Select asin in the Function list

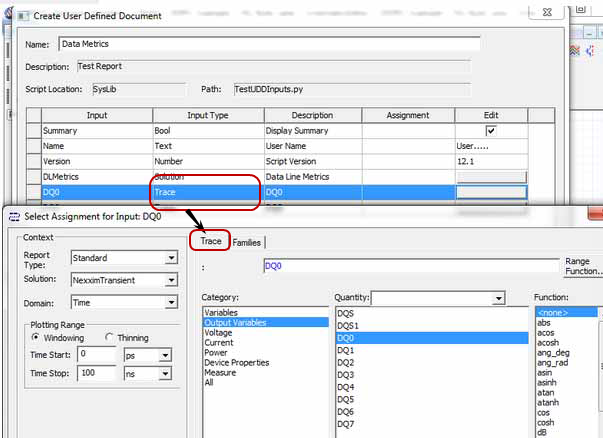click(545, 373)
